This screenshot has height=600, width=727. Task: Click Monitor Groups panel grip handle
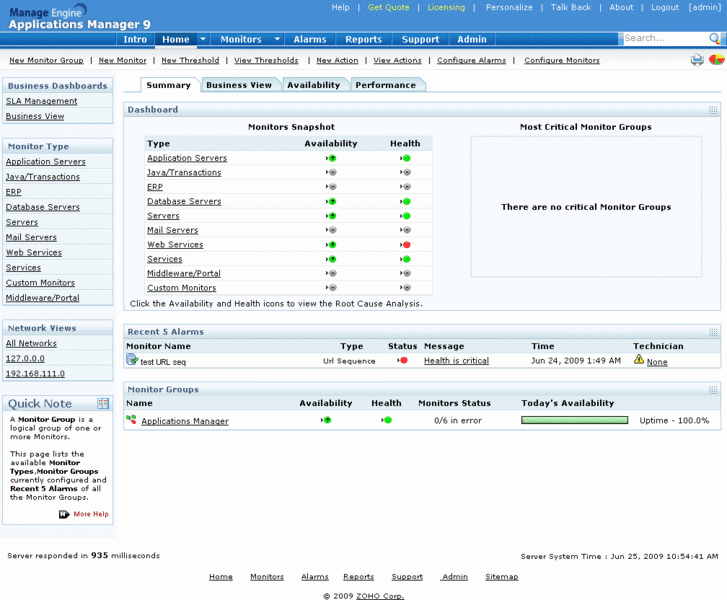(x=713, y=390)
